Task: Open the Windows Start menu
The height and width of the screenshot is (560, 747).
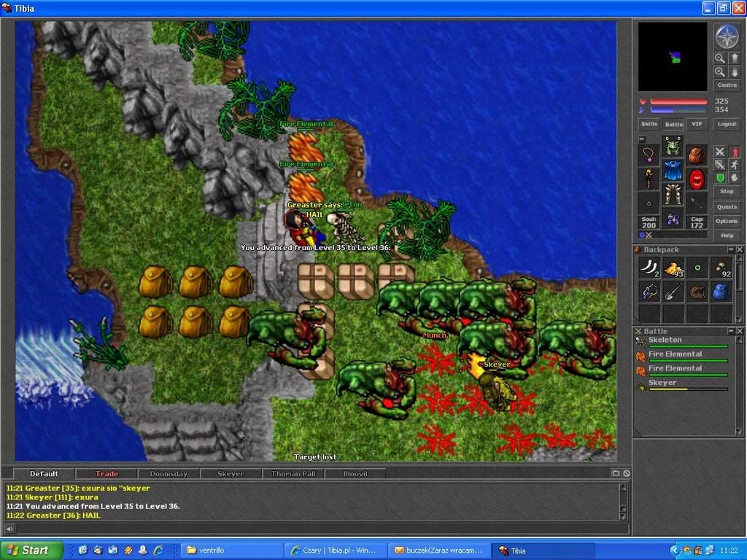Action: [x=31, y=551]
